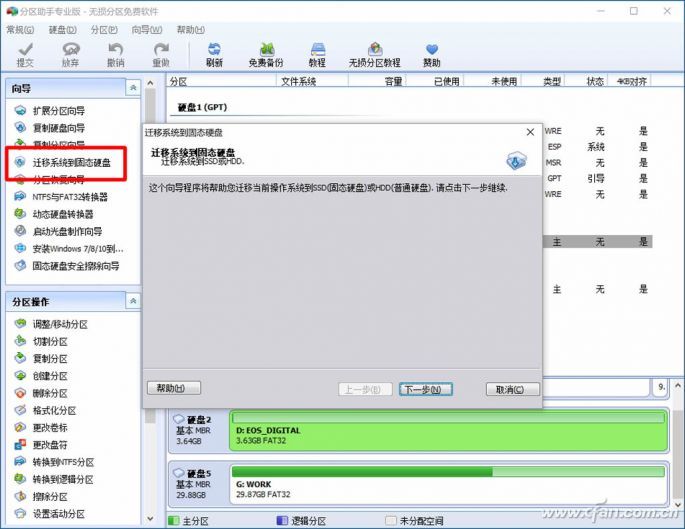
Task: Open the 分区(P) menu
Action: pos(105,30)
